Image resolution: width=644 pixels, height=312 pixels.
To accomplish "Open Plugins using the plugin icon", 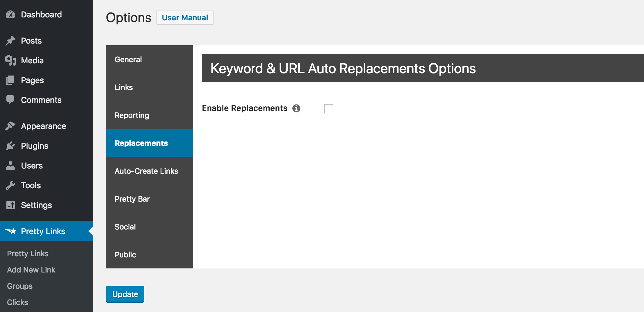I will [11, 146].
